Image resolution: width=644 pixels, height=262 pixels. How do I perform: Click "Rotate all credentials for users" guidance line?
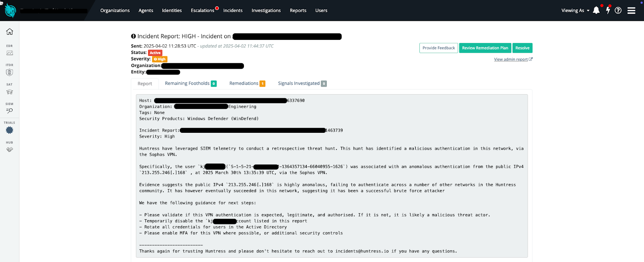(213, 227)
